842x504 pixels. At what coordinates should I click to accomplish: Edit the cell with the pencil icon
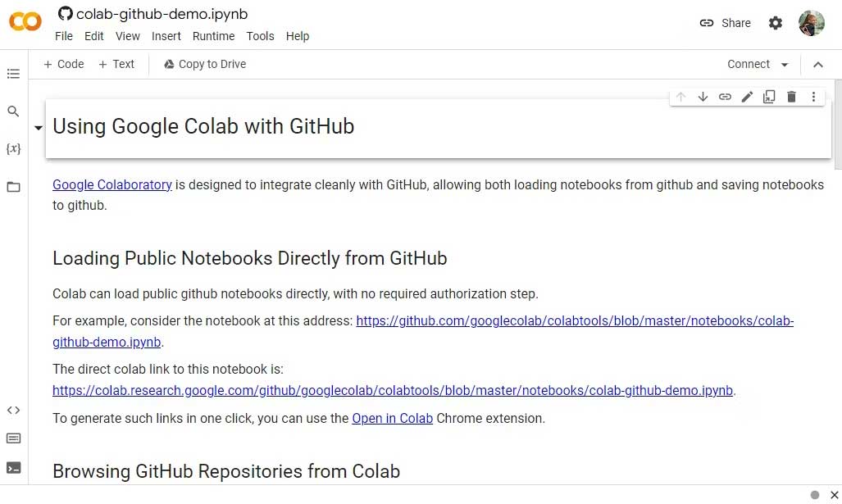tap(747, 97)
